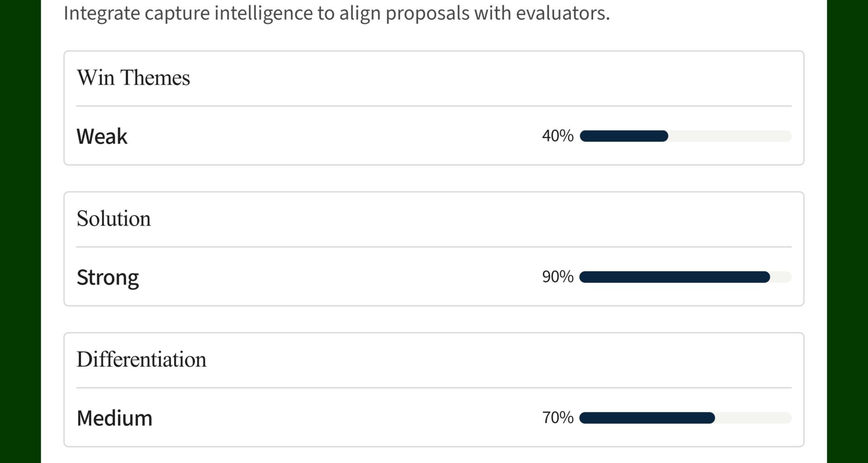Click empty portion of Differentiation progress bar
The width and height of the screenshot is (868, 463).
(753, 418)
